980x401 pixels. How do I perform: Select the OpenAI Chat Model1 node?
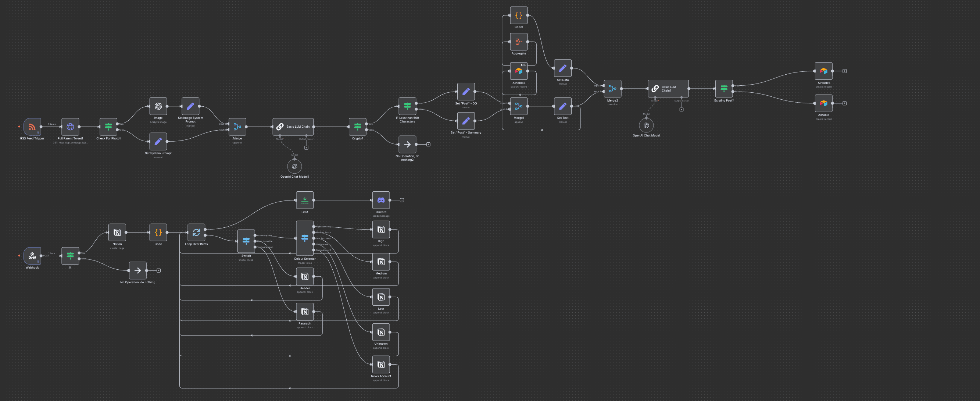294,166
